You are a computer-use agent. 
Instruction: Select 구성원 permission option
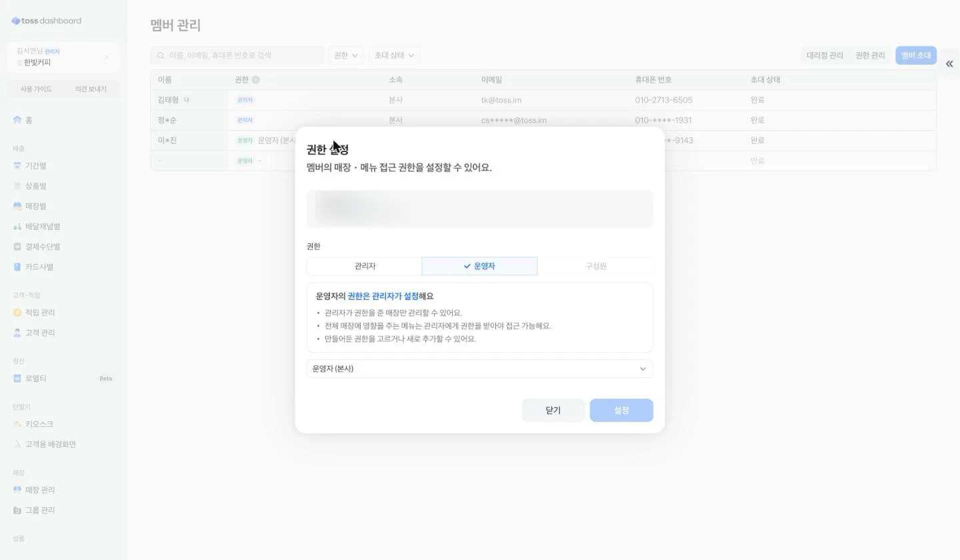tap(595, 266)
